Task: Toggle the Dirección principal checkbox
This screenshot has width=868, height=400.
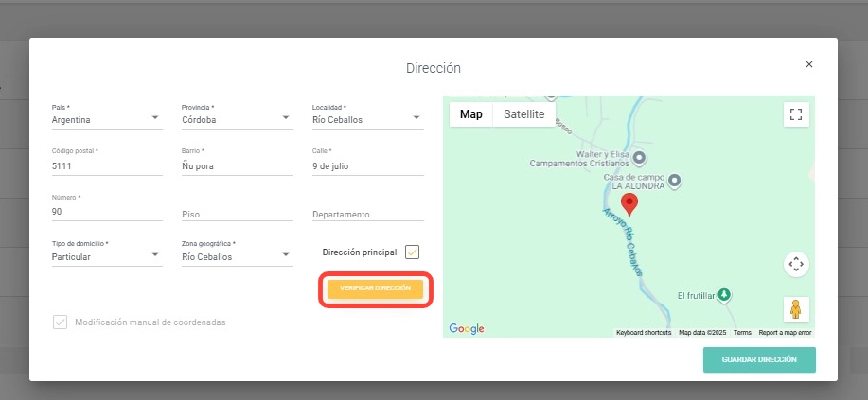Action: coord(412,252)
